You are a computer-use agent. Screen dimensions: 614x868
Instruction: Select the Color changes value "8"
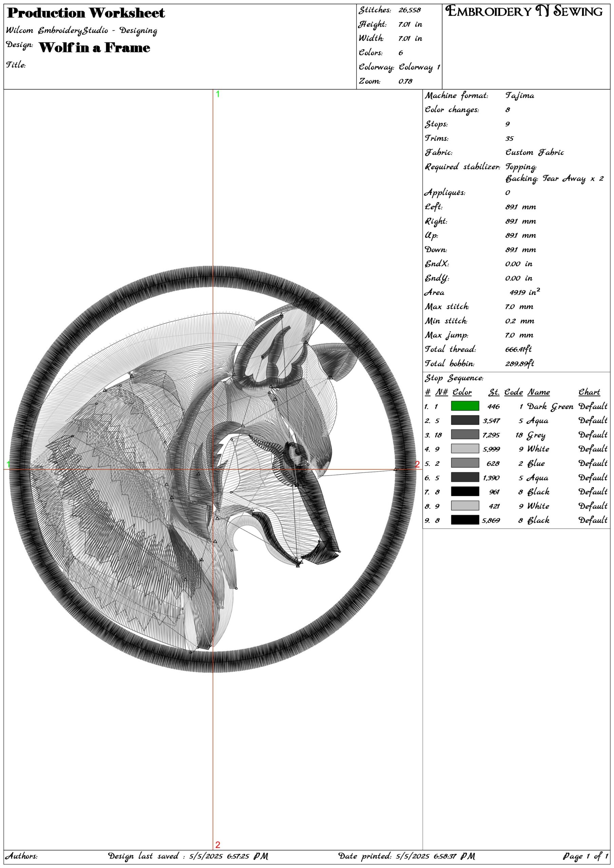pyautogui.click(x=508, y=110)
